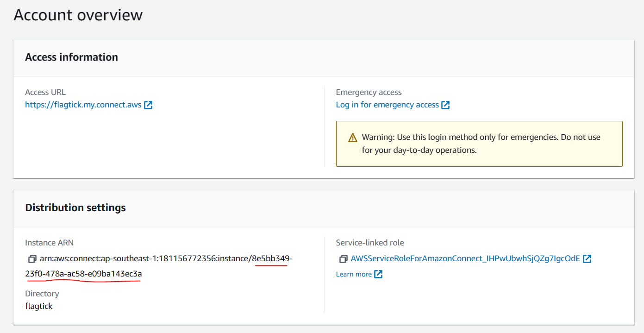Viewport: 644px width, 333px height.
Task: Click the arn:aws:connect ARN text line
Action: [x=144, y=258]
